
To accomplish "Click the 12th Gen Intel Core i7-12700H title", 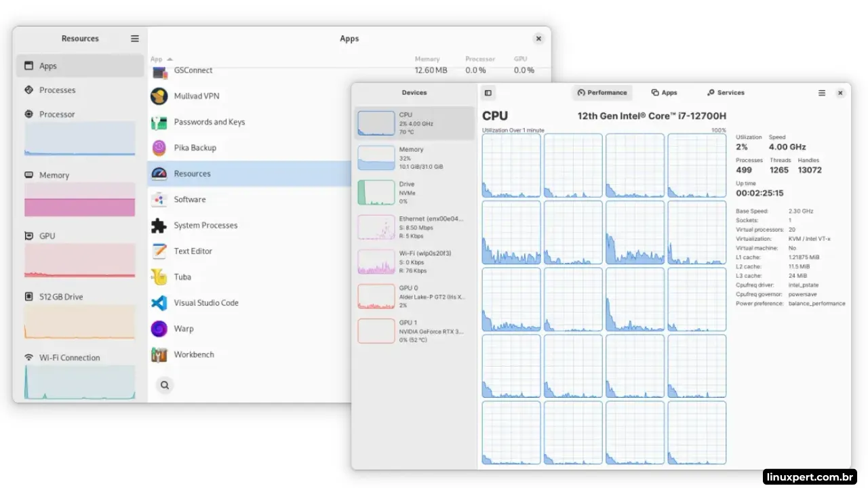I will coord(652,116).
